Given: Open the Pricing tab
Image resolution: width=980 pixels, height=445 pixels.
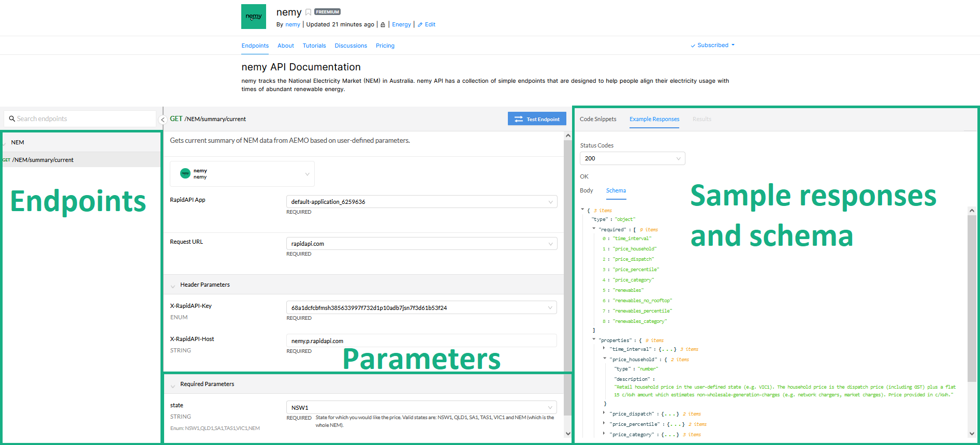Looking at the screenshot, I should 385,46.
